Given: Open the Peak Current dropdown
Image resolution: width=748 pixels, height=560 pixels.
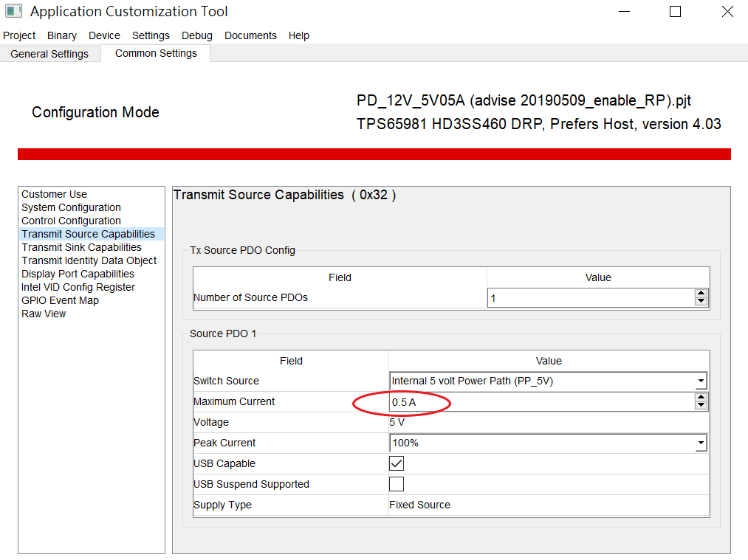Looking at the screenshot, I should 548,443.
